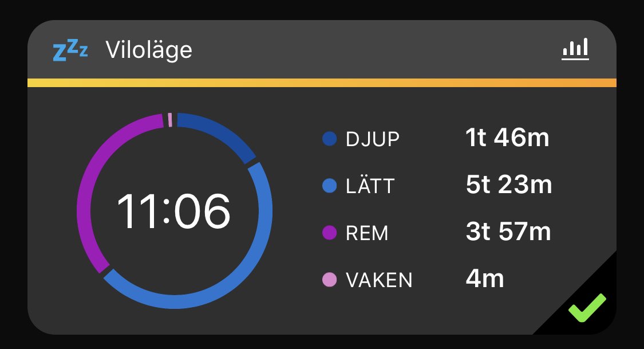This screenshot has width=644, height=349.
Task: Tap the 11:06 total sleep time
Action: [x=173, y=211]
